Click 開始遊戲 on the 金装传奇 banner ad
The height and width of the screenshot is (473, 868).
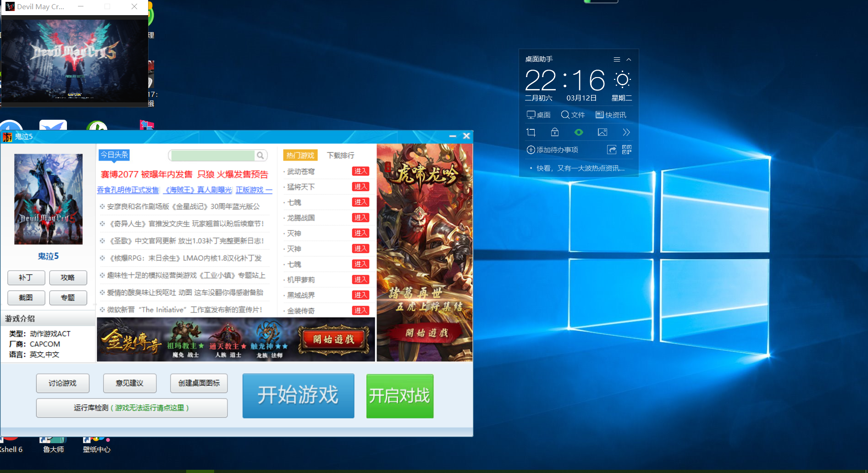334,339
